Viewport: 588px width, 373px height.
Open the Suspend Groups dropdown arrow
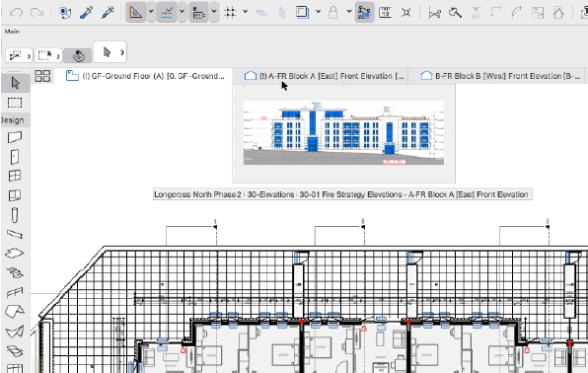(x=349, y=12)
